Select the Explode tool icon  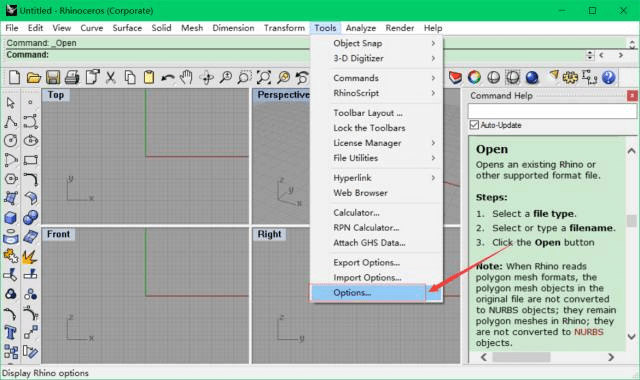pyautogui.click(x=31, y=256)
